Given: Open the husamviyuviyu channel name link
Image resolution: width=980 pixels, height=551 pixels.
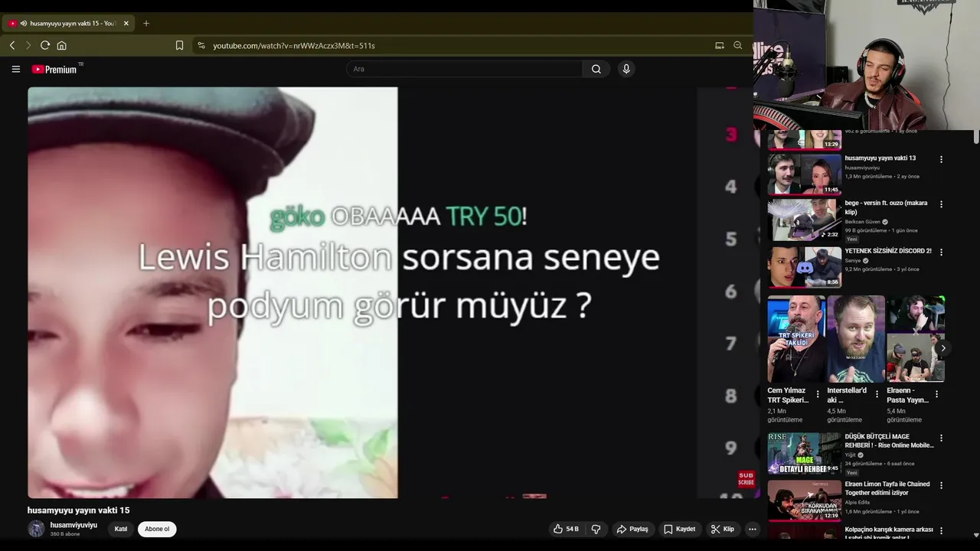Looking at the screenshot, I should (x=73, y=525).
